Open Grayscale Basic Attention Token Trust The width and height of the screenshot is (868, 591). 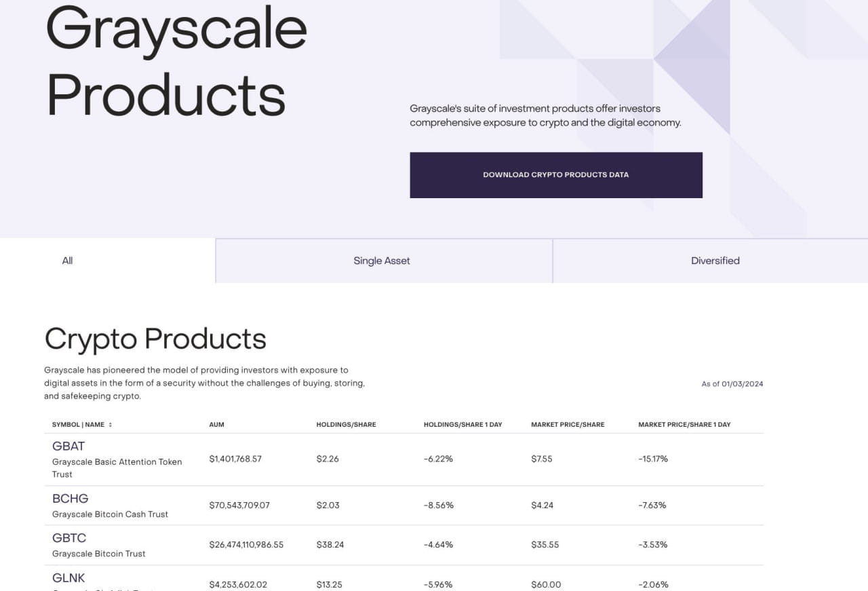tap(117, 468)
